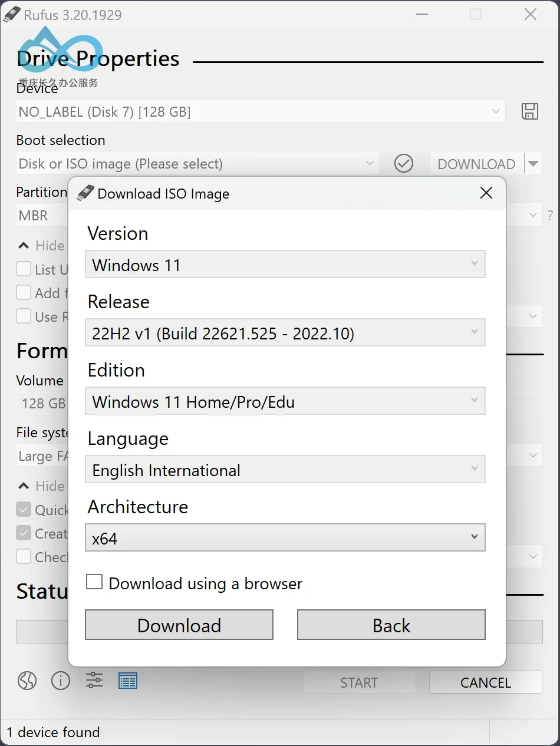This screenshot has height=746, width=560.
Task: Close the Download ISO Image dialog
Action: [486, 193]
